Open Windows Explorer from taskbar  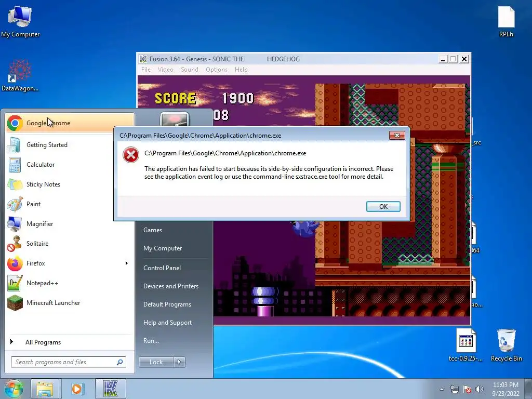click(x=45, y=389)
